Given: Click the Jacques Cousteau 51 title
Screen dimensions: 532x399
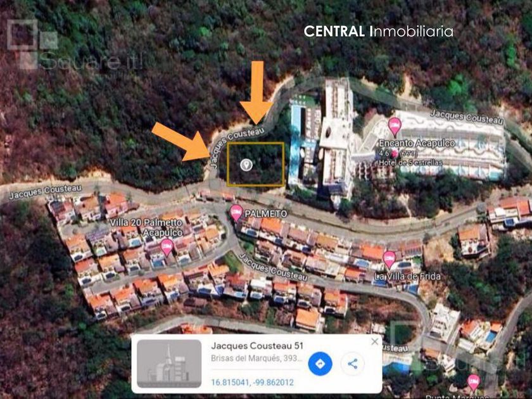Looking at the screenshot, I should (x=257, y=346).
